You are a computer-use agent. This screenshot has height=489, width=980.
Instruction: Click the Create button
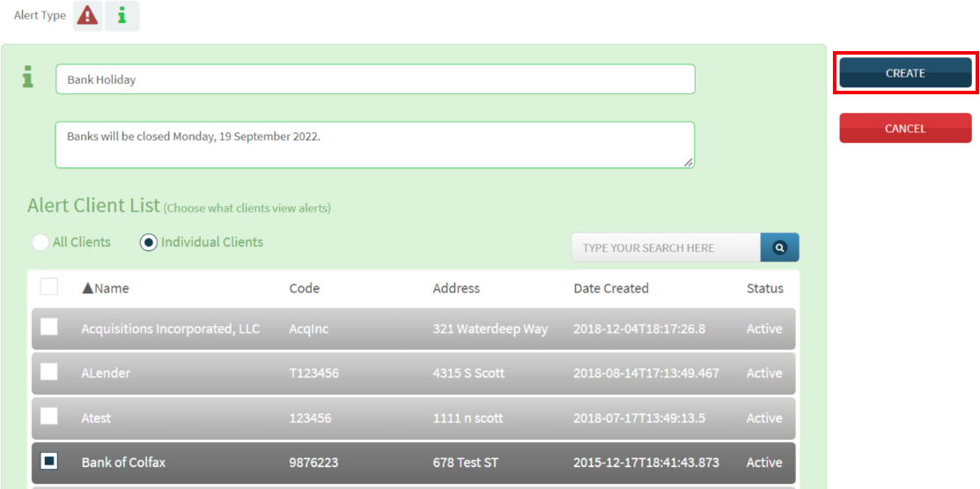tap(905, 72)
